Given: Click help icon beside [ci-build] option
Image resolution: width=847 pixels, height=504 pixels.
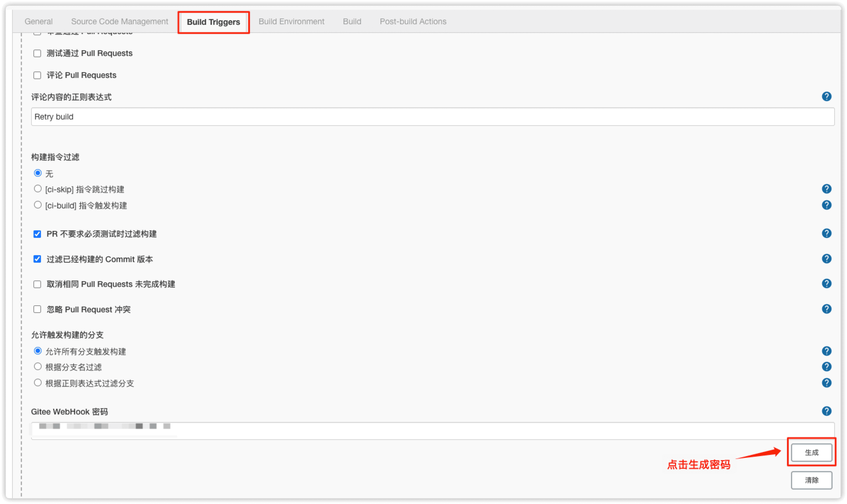Looking at the screenshot, I should point(826,205).
